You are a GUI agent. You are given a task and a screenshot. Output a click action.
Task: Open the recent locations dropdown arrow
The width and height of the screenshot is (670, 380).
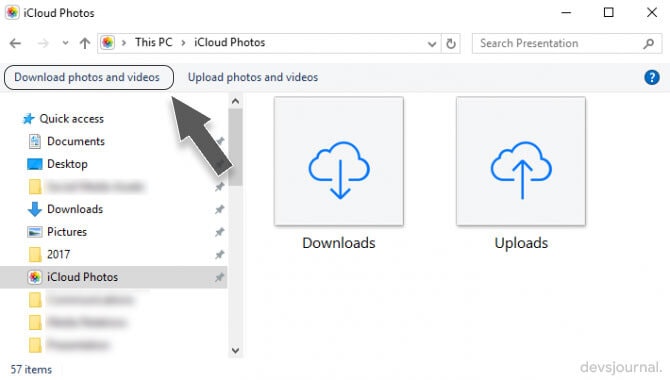click(x=65, y=43)
